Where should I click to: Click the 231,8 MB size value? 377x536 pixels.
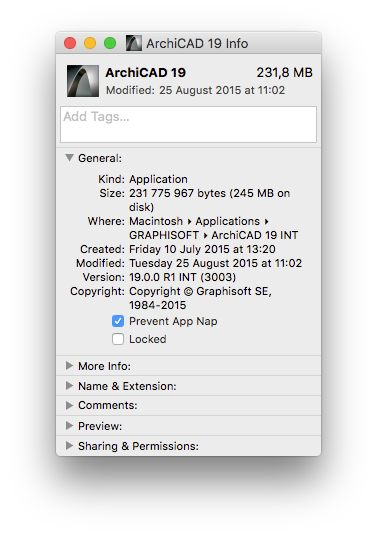[284, 72]
